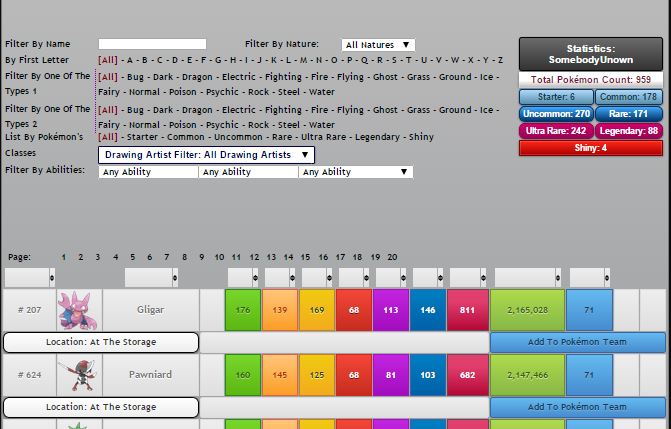Add Pawniard to the Pokémon Team
The image size is (671, 429).
[x=577, y=407]
